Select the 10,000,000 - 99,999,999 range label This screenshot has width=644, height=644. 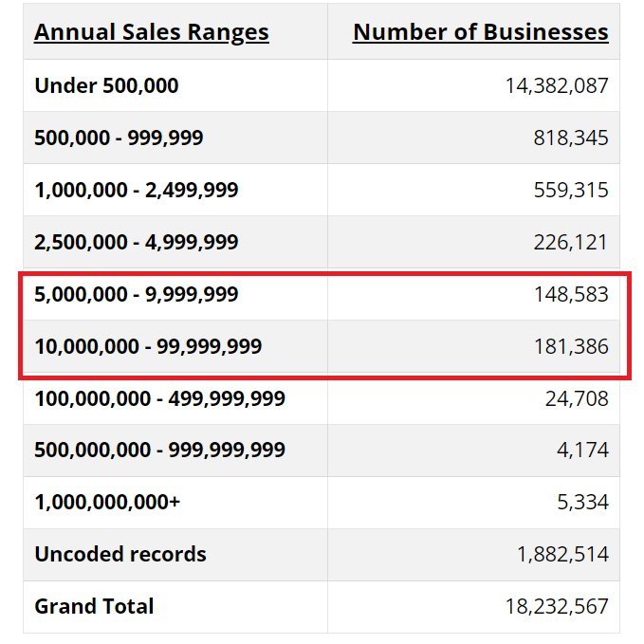tap(148, 347)
